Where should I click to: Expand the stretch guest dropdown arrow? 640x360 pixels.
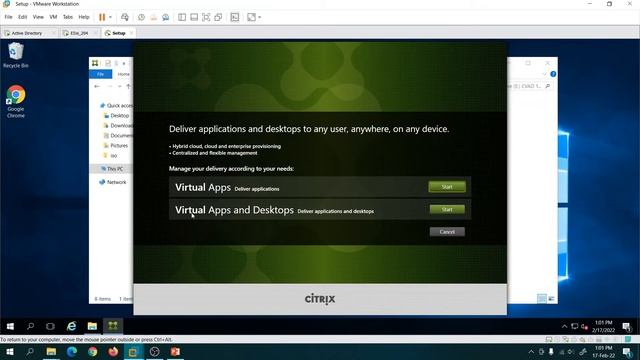coord(260,17)
